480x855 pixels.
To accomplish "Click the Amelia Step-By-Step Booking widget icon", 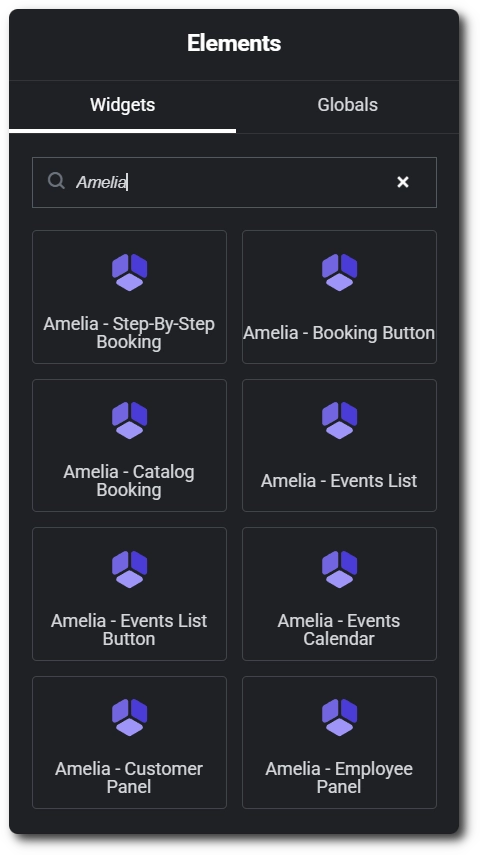I will click(x=129, y=272).
